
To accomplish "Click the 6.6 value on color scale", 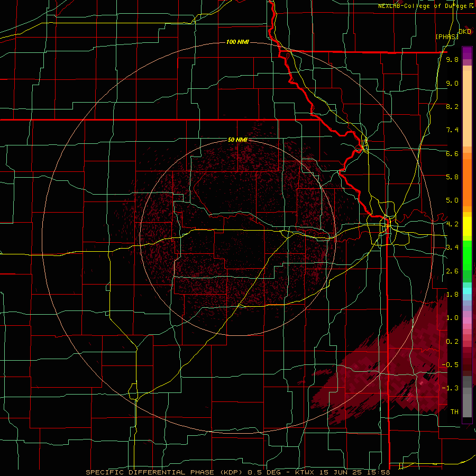I will pos(452,153).
